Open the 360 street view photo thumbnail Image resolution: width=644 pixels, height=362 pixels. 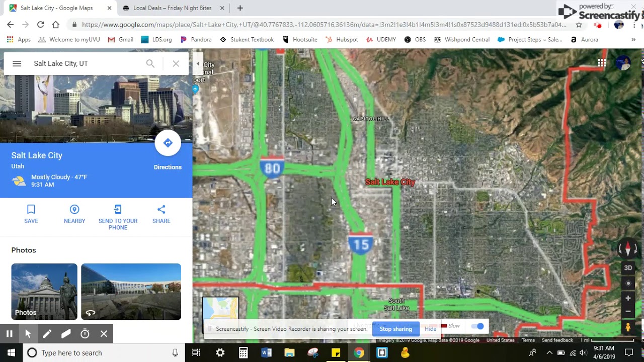(131, 292)
